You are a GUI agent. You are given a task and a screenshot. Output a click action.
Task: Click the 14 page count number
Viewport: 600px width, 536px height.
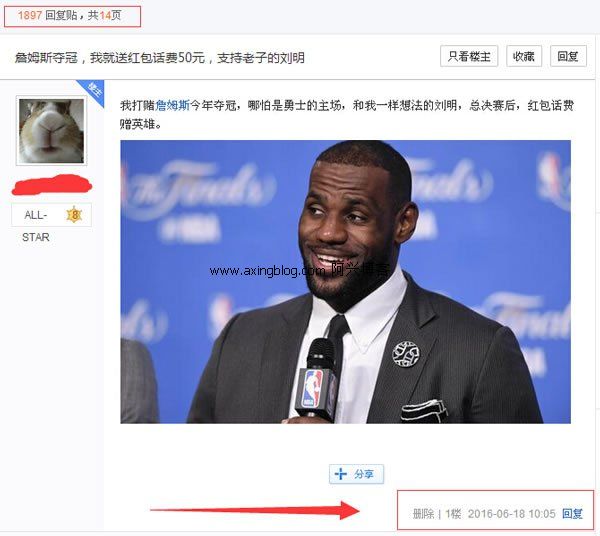(105, 15)
